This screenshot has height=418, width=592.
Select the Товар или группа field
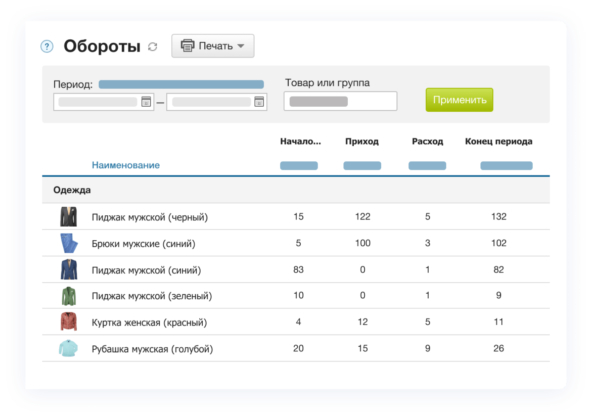[x=340, y=101]
